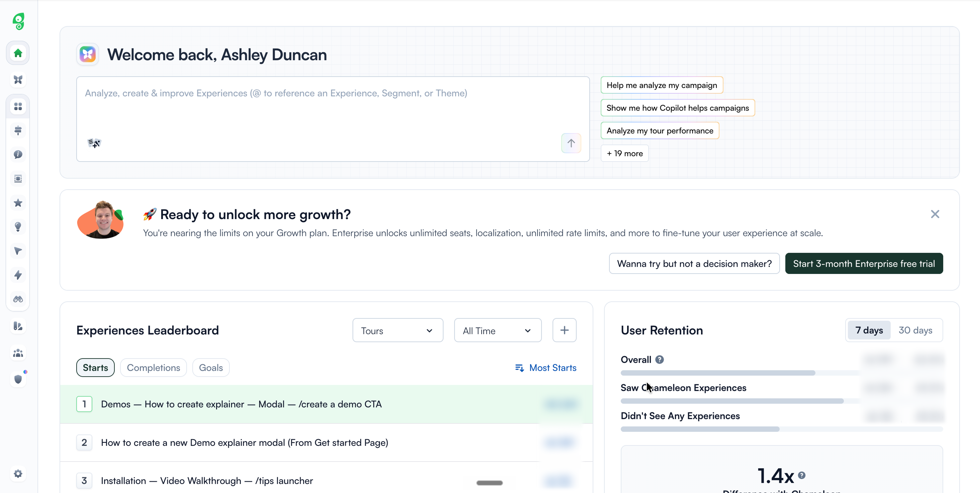Open the Demos — How to create explainer row
Viewport: 980px width, 493px height.
coord(326,404)
